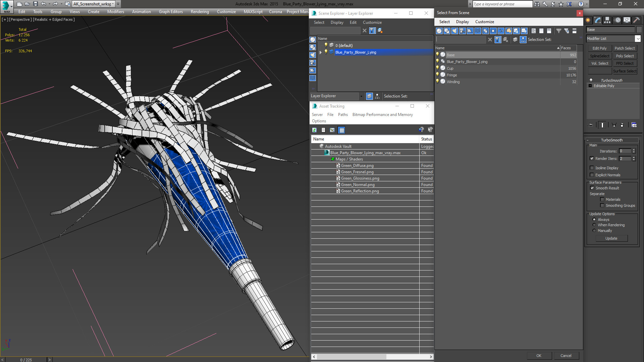
Task: Open Display menu in Select From Scene
Action: [462, 22]
